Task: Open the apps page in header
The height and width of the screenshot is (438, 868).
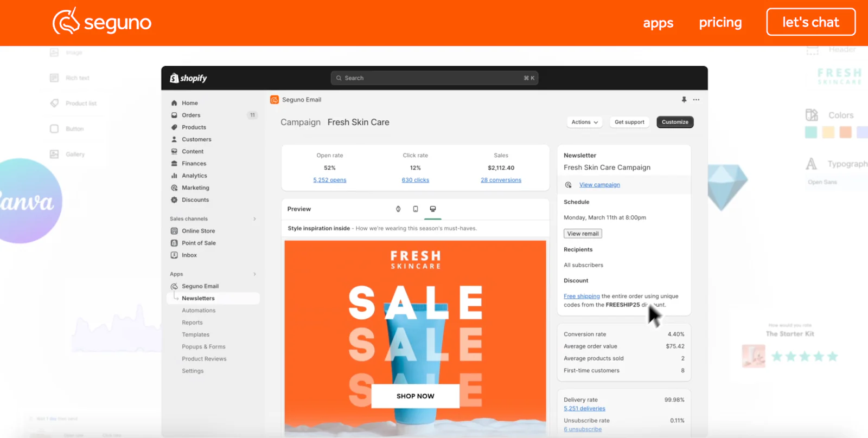Action: tap(658, 23)
